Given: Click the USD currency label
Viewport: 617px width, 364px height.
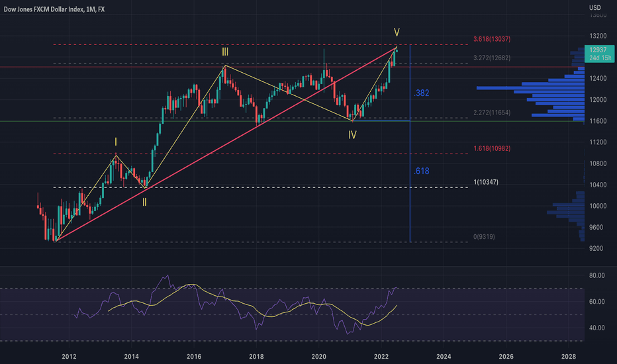Looking at the screenshot, I should tap(595, 7).
